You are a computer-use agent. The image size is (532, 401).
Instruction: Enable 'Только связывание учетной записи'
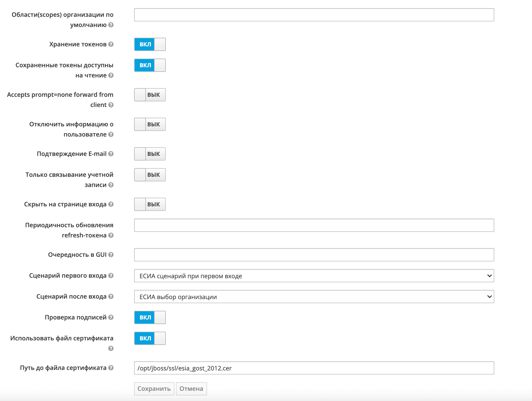click(x=150, y=175)
